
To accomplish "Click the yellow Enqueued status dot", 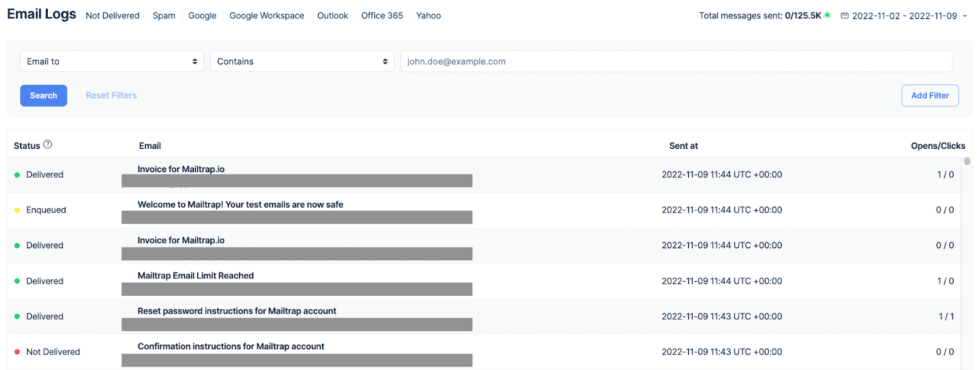I will click(x=17, y=210).
